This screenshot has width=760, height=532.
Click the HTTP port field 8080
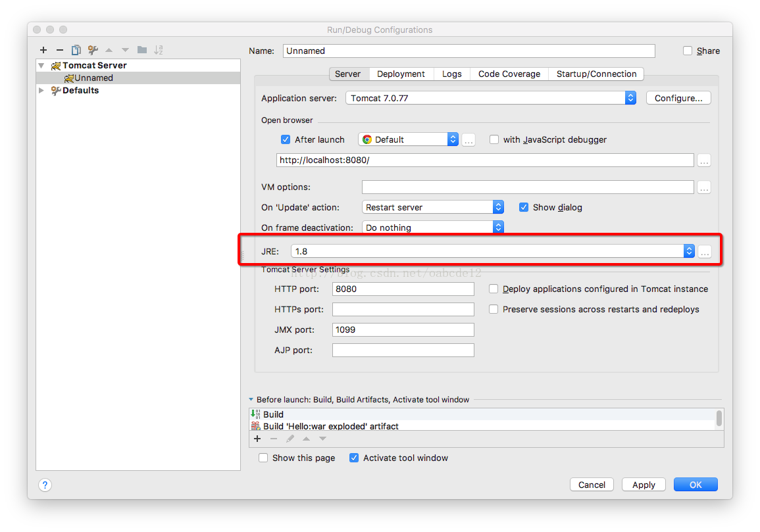[x=403, y=289]
